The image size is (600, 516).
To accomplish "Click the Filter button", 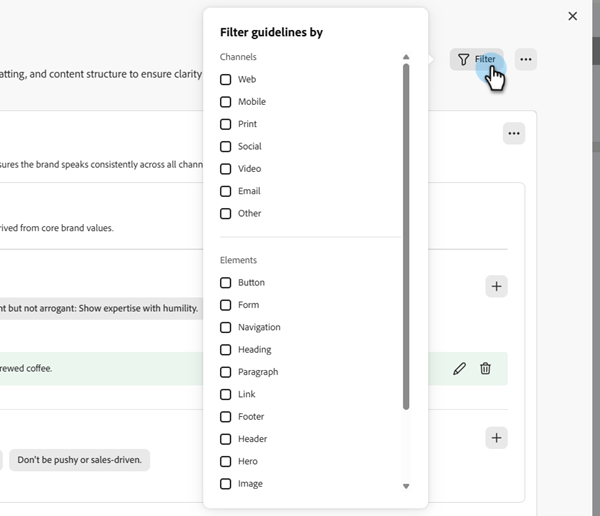I will pyautogui.click(x=476, y=60).
